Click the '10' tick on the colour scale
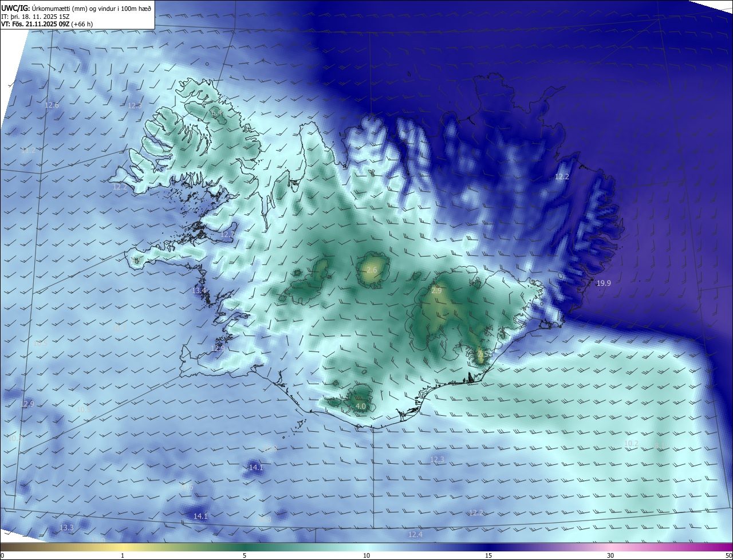733x560 pixels. 366,555
